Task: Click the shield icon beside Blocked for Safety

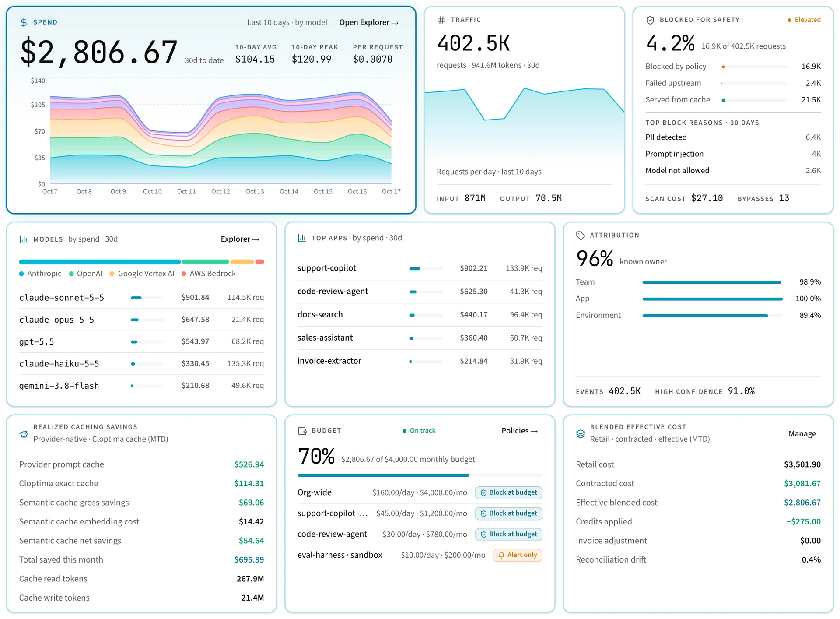Action: point(650,20)
